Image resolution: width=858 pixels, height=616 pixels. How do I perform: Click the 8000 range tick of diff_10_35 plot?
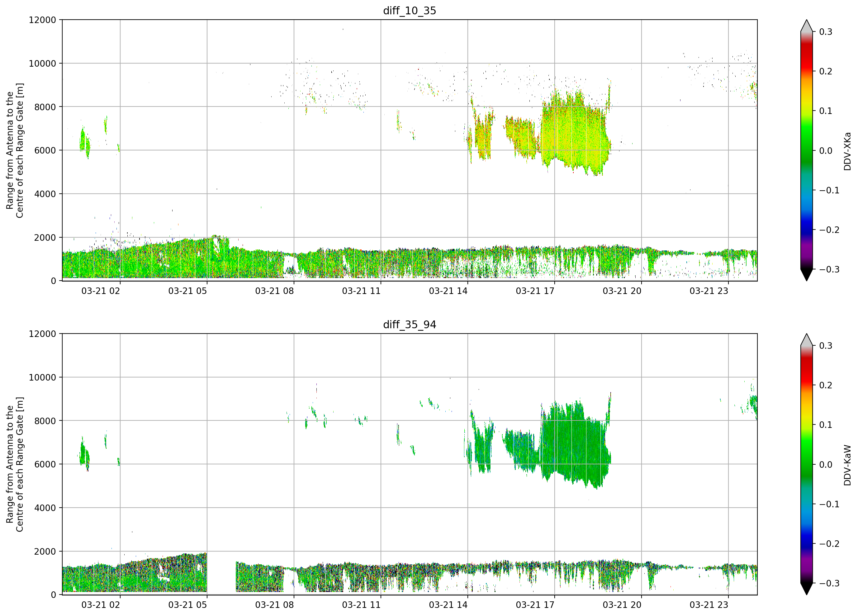[45, 107]
